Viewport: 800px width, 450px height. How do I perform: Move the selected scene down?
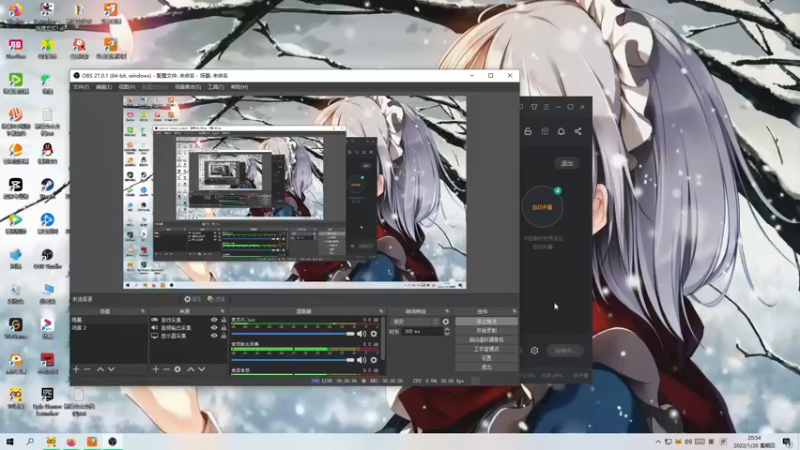tap(111, 369)
